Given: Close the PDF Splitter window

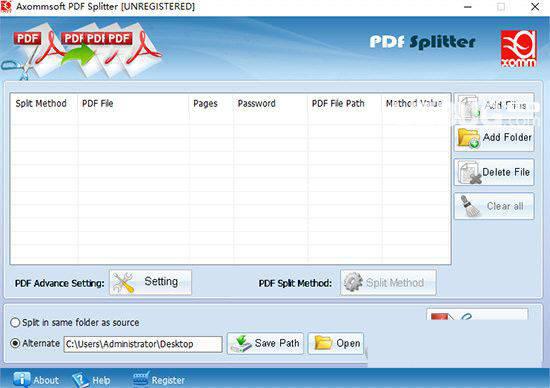Looking at the screenshot, I should (x=535, y=7).
